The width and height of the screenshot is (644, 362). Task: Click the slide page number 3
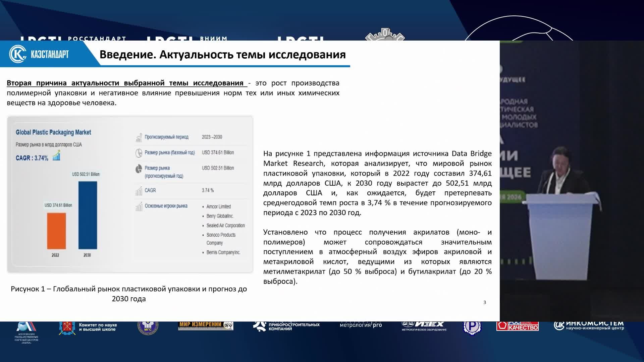(485, 302)
